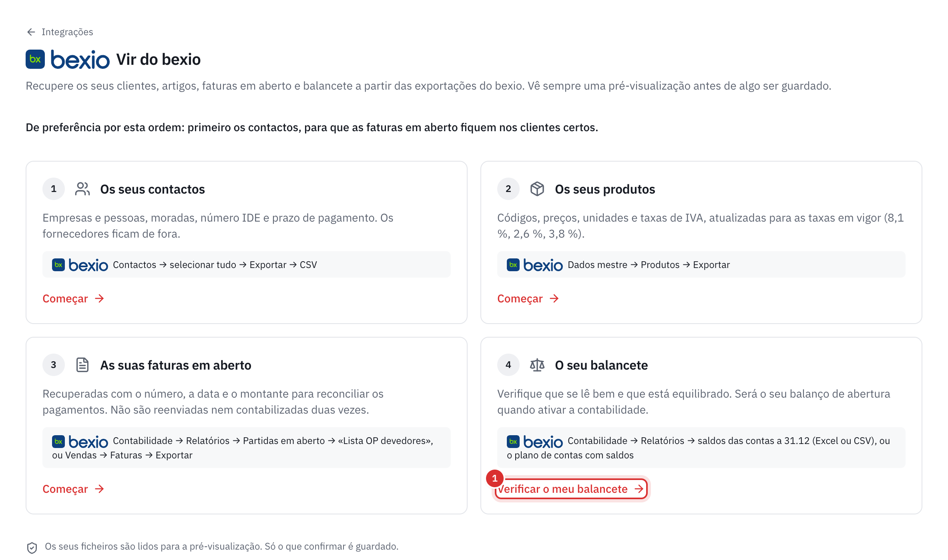The width and height of the screenshot is (948, 560).
Task: Click Verificar o meu balancete
Action: pyautogui.click(x=571, y=489)
